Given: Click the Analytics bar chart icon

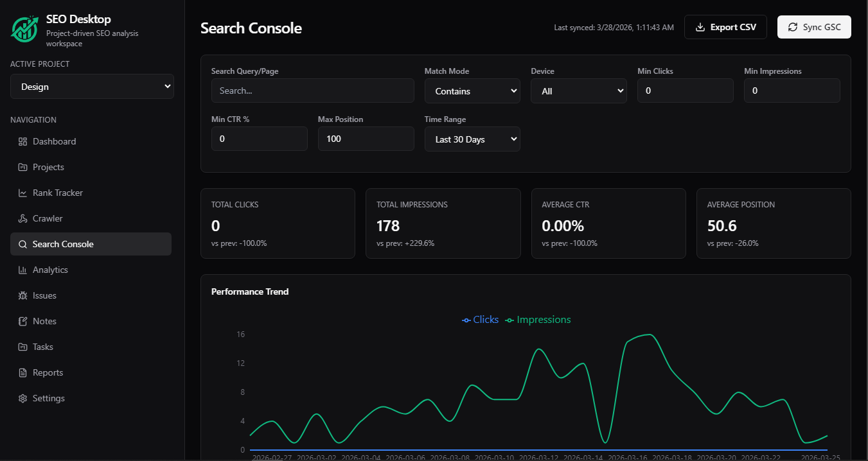Looking at the screenshot, I should tap(22, 270).
